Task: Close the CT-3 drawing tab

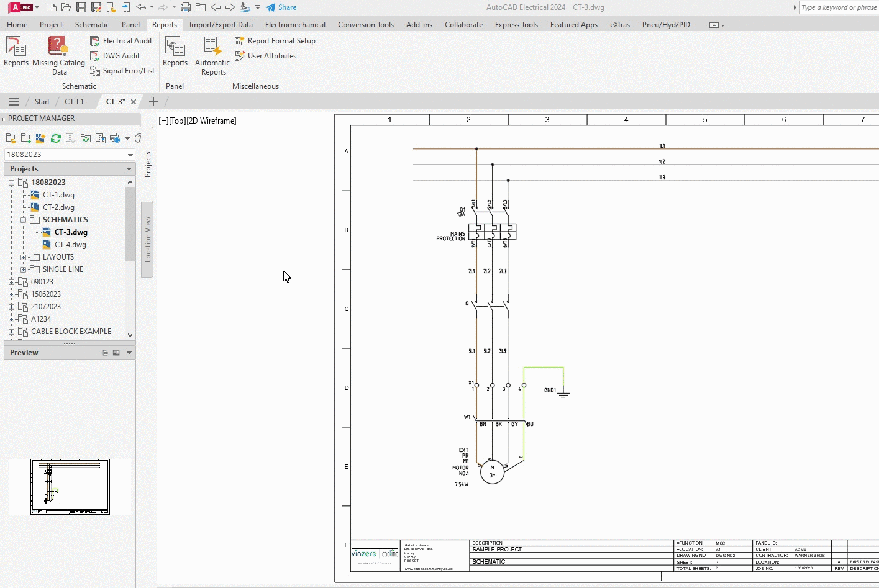Action: (134, 102)
